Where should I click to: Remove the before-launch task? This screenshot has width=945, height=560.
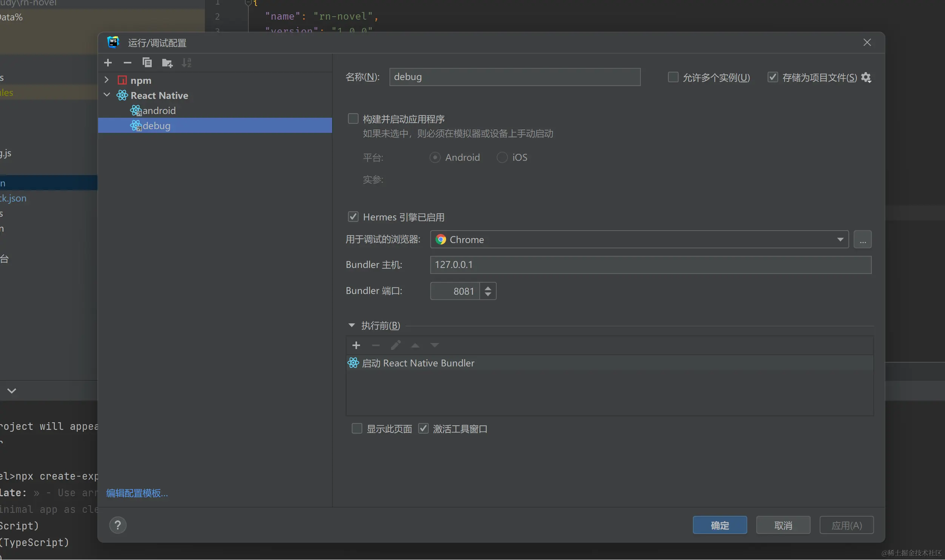pyautogui.click(x=376, y=345)
